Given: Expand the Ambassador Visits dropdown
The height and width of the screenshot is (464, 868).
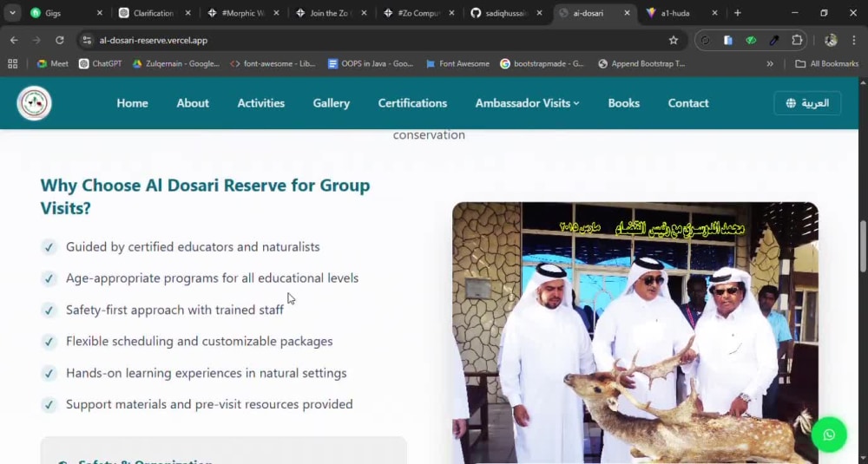Looking at the screenshot, I should pos(527,103).
